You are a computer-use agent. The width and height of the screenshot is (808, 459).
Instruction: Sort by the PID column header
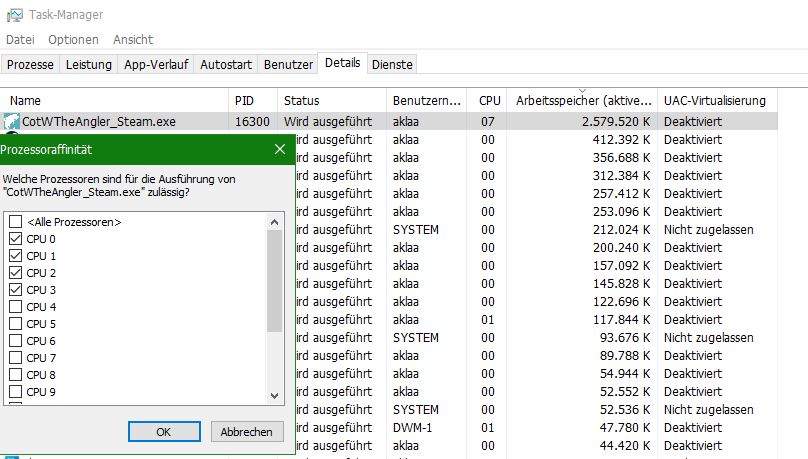pyautogui.click(x=253, y=100)
